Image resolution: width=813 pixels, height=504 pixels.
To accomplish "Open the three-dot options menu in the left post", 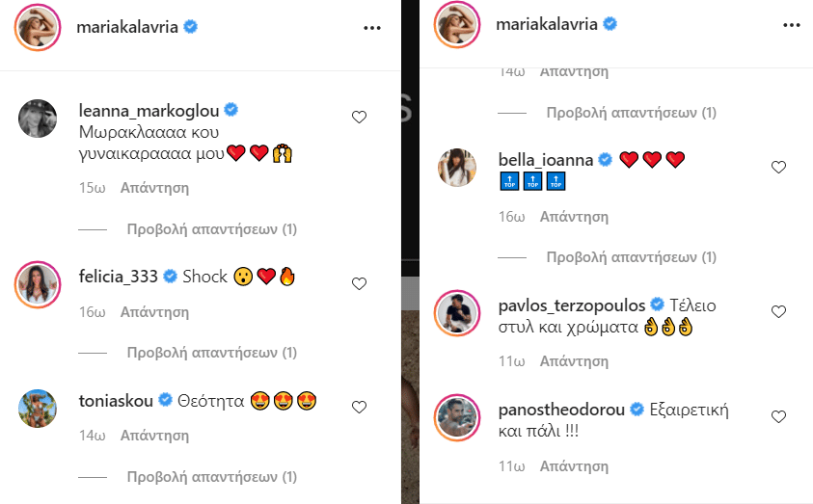I will [372, 28].
